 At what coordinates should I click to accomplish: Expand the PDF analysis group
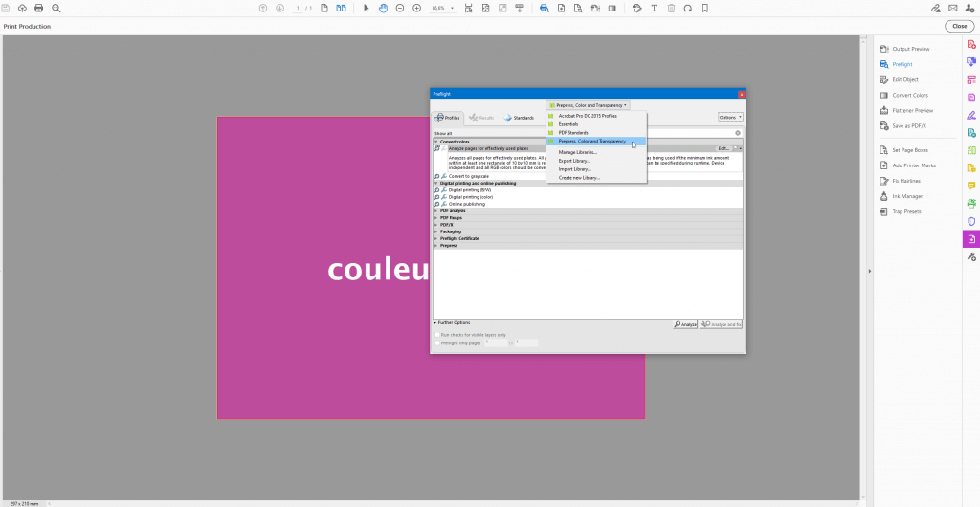pos(436,210)
